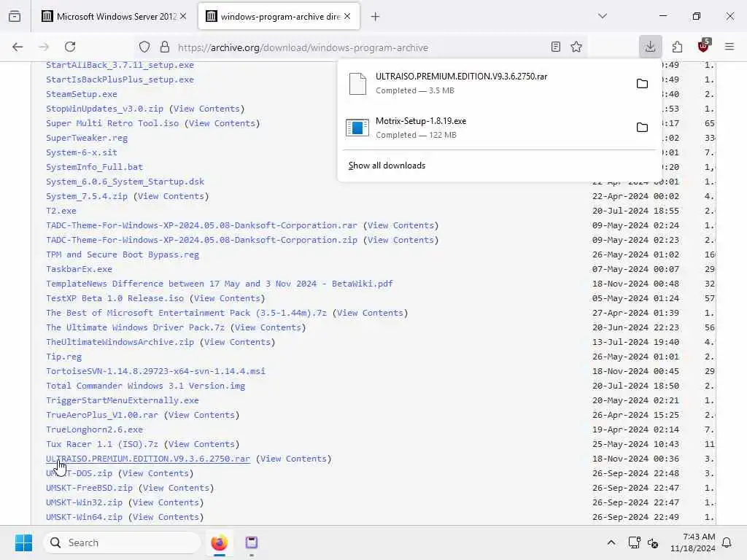The height and width of the screenshot is (560, 747).
Task: Click the padlock site security icon
Action: click(x=165, y=47)
